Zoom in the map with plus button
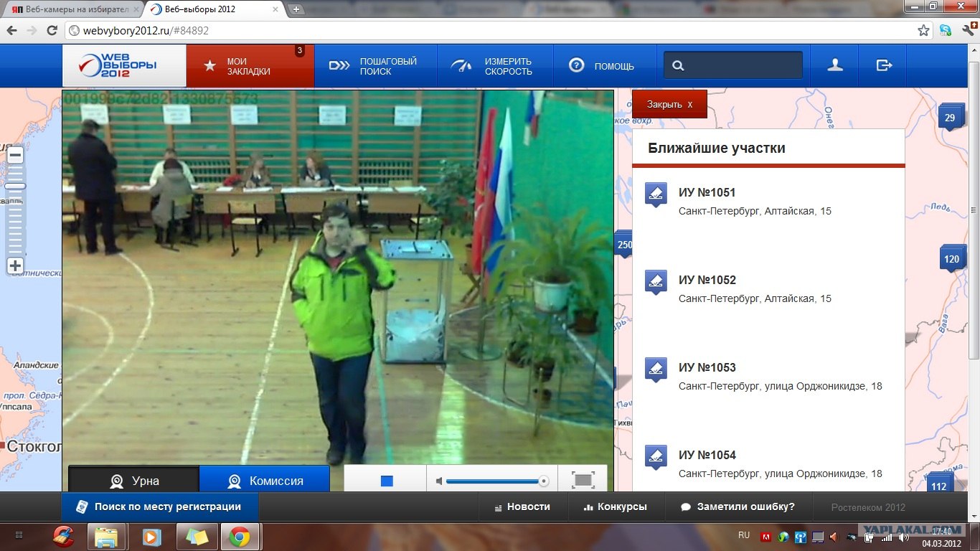 point(15,265)
